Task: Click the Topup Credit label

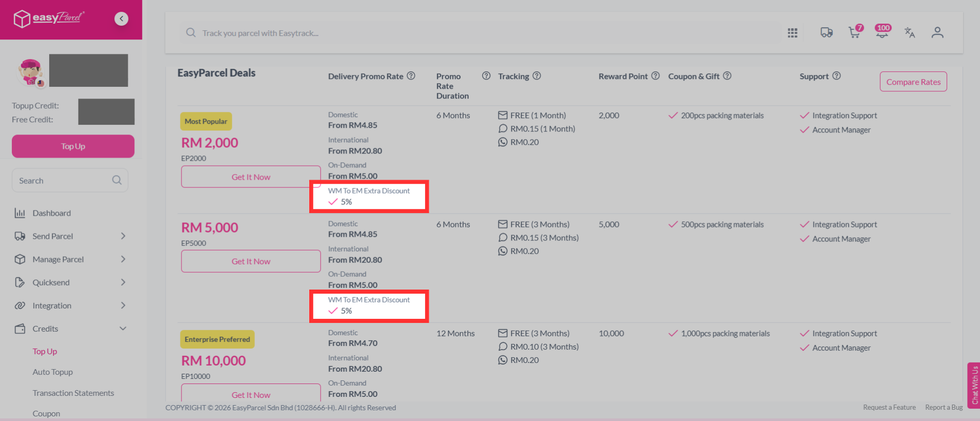Action: 35,106
